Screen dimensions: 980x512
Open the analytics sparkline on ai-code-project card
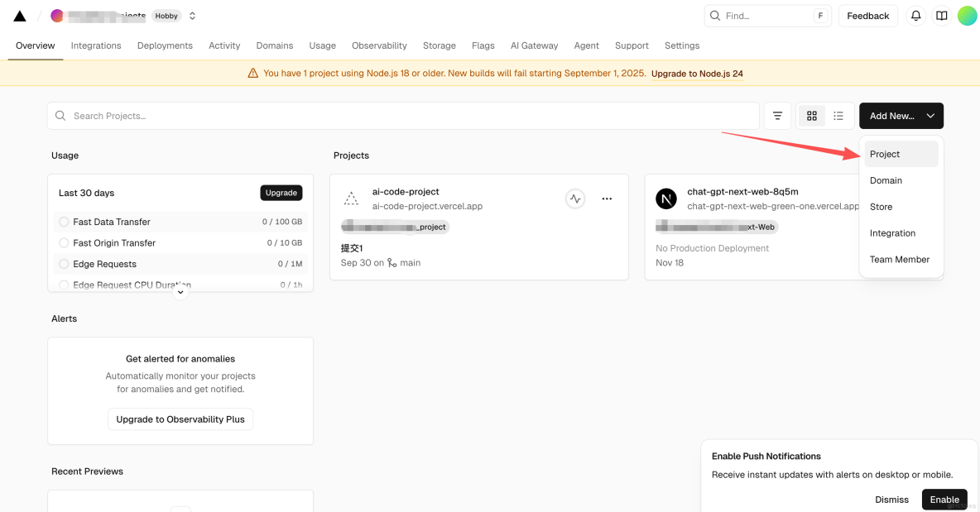click(x=575, y=199)
